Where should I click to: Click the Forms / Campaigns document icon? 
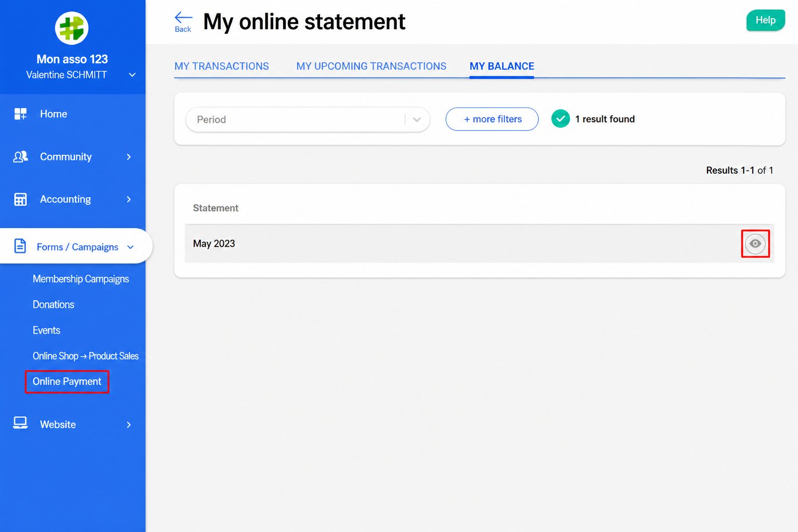click(20, 246)
